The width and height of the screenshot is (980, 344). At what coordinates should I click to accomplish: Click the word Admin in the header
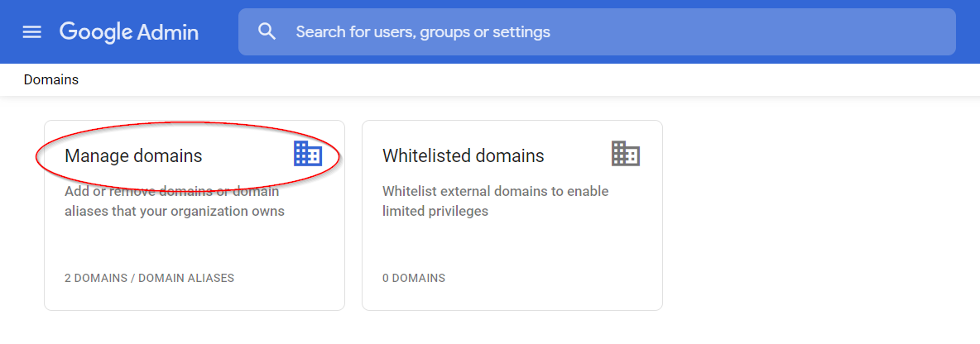tap(168, 32)
